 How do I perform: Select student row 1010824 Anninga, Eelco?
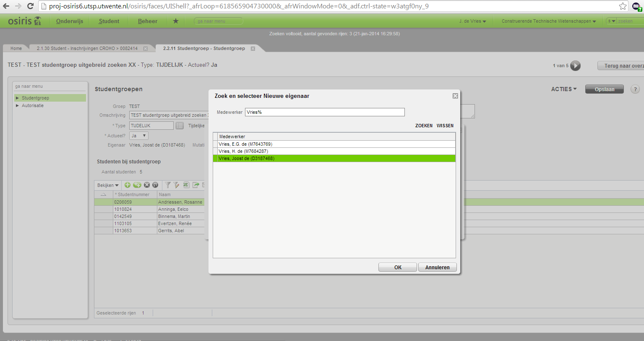(149, 209)
